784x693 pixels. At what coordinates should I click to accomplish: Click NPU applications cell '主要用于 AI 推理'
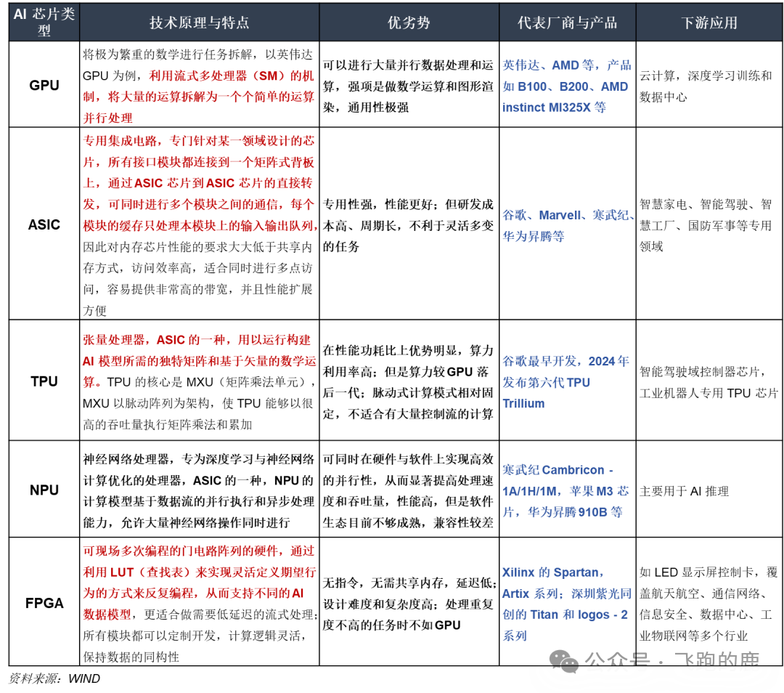tap(684, 491)
